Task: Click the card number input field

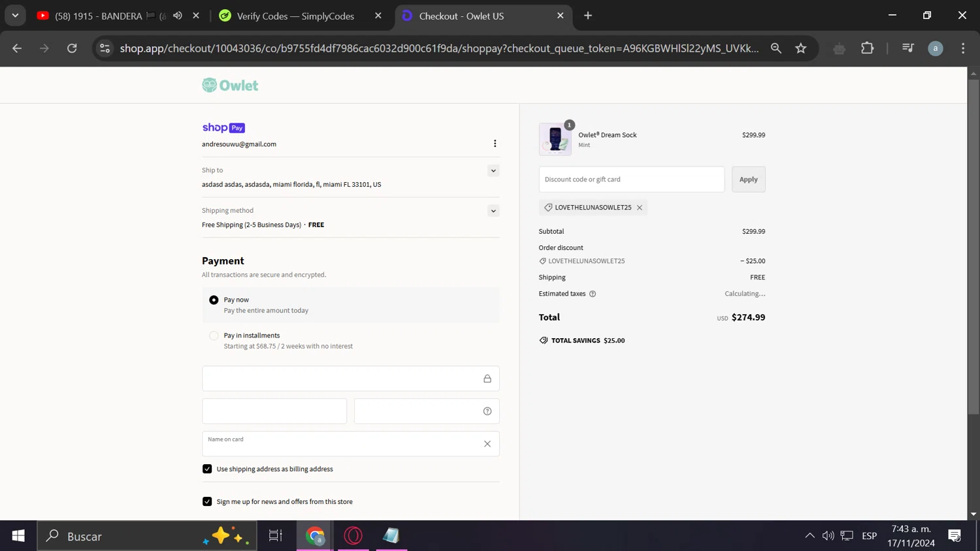Action: (x=351, y=379)
